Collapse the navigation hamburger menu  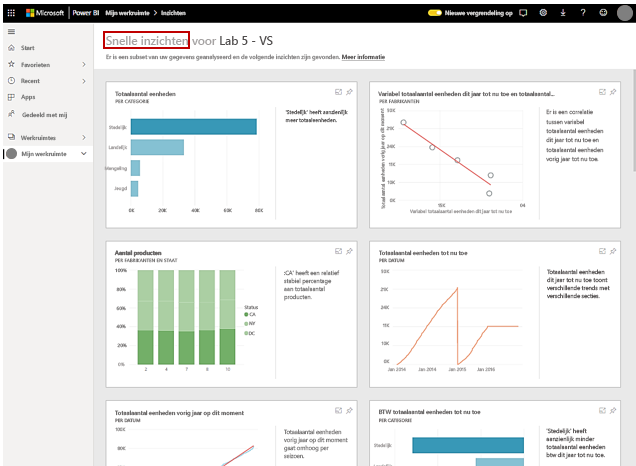click(x=11, y=32)
